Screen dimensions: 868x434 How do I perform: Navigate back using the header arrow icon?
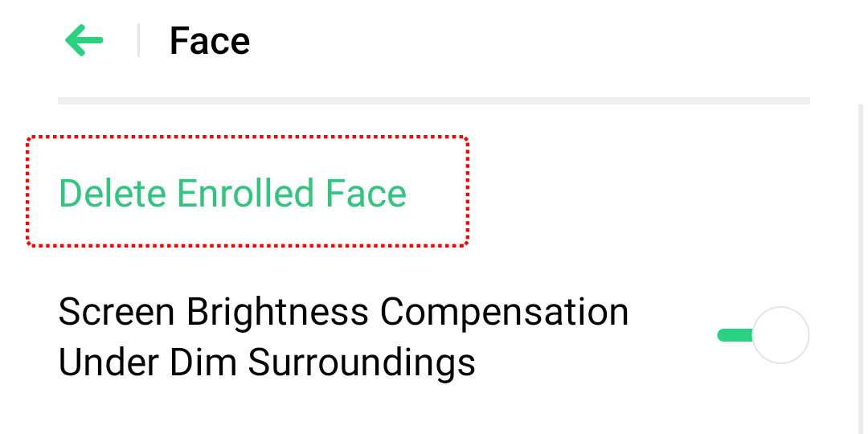(84, 40)
